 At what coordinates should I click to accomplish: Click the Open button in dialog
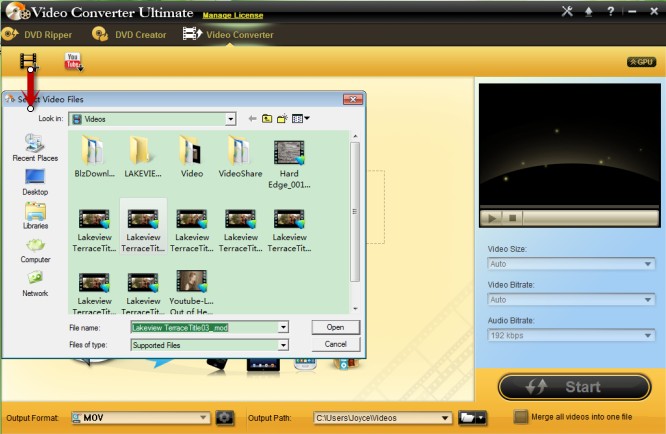tap(336, 327)
